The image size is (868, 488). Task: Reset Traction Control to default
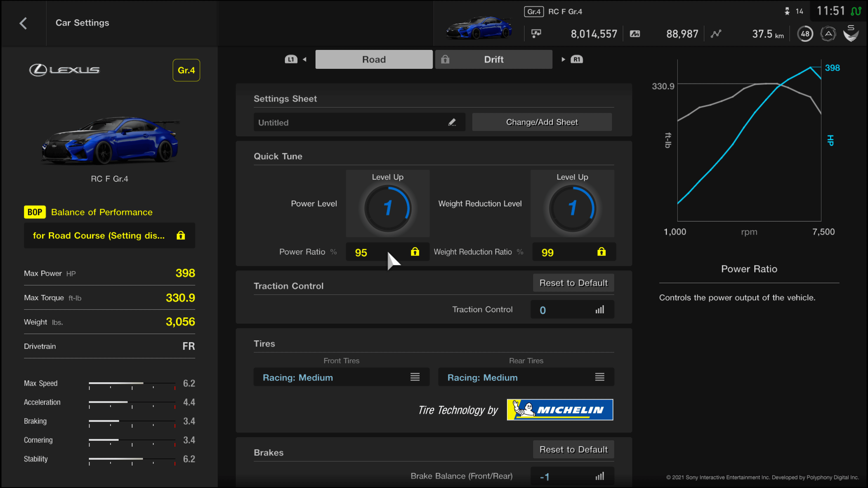click(573, 283)
